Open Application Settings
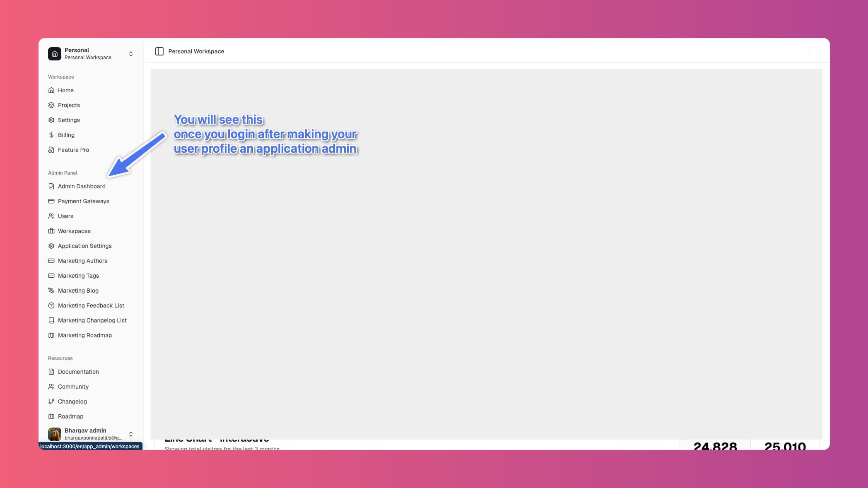The width and height of the screenshot is (868, 488). click(84, 245)
